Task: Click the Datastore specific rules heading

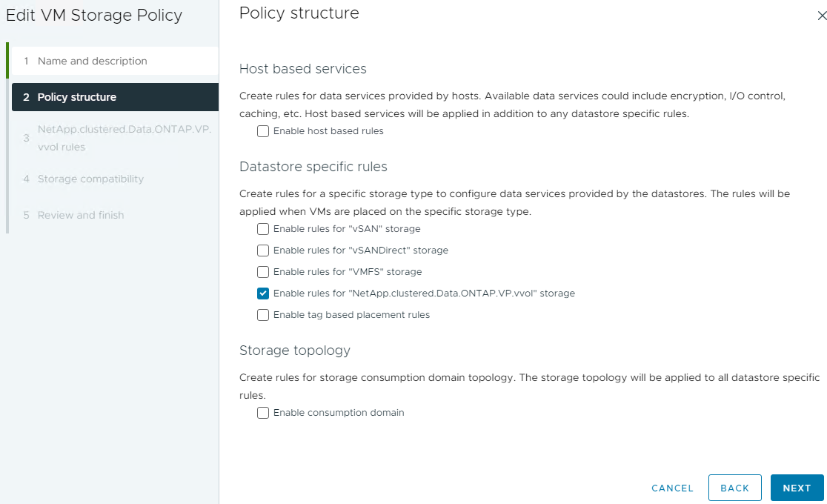Action: tap(313, 167)
